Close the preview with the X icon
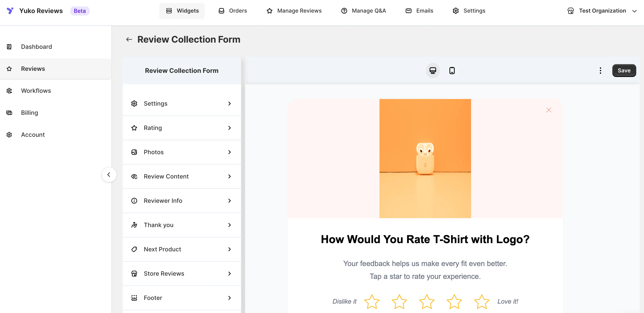The height and width of the screenshot is (313, 644). click(x=549, y=110)
